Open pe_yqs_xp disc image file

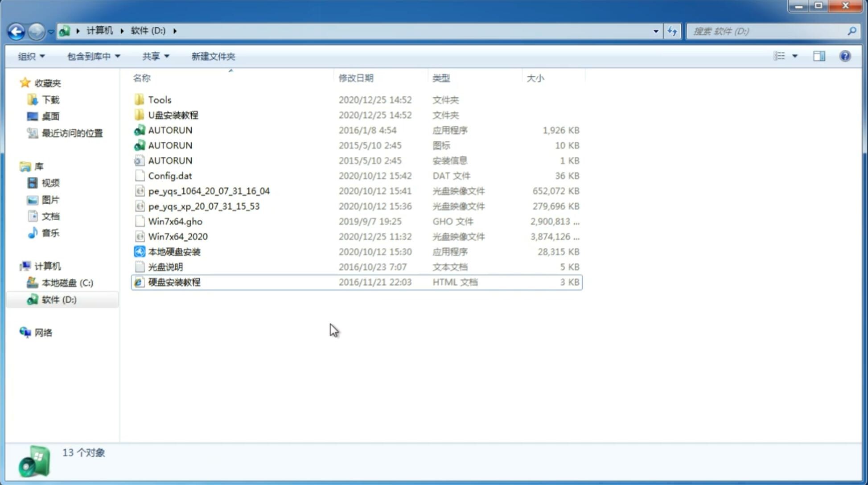[204, 206]
